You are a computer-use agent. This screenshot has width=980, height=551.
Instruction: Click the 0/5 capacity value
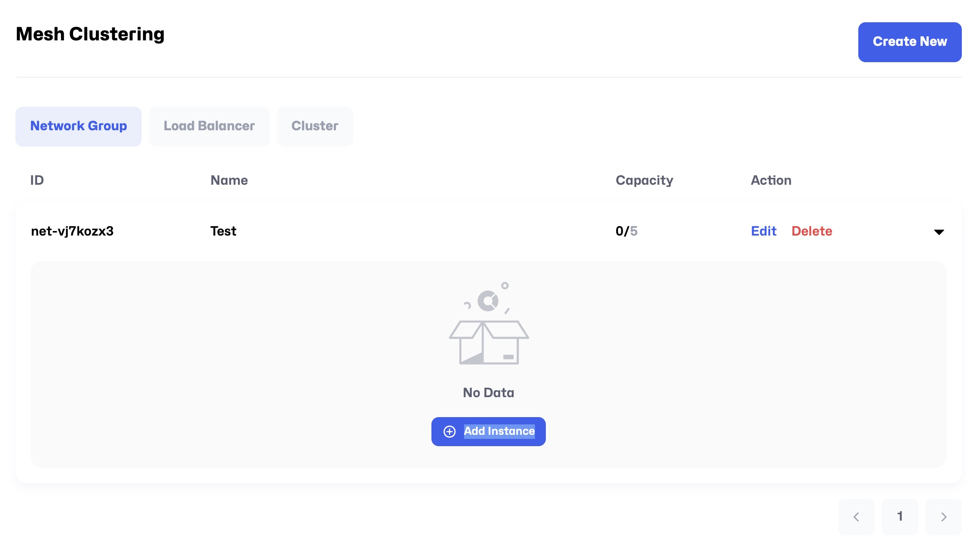[x=626, y=231]
